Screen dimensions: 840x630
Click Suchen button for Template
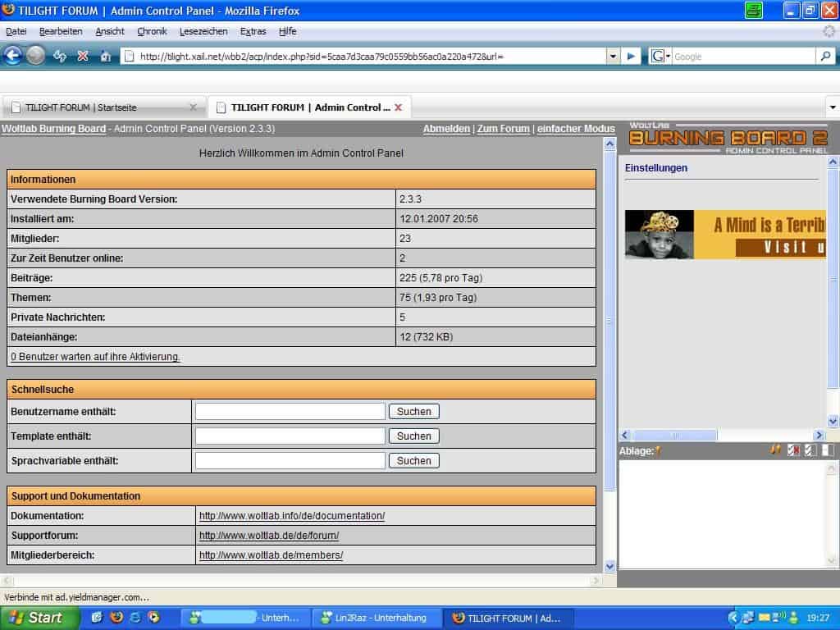414,436
